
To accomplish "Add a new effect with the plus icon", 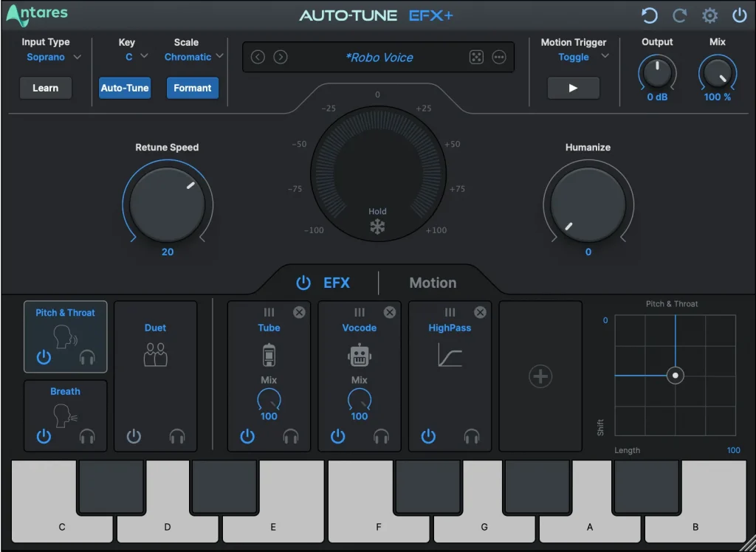I will tap(540, 376).
